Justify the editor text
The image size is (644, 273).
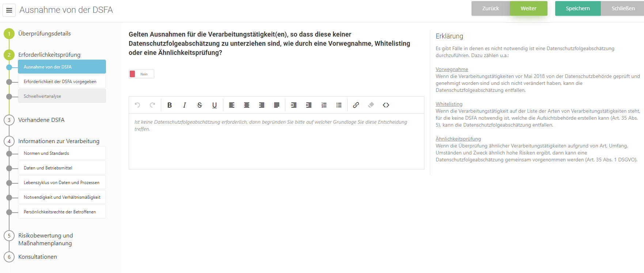(x=277, y=105)
